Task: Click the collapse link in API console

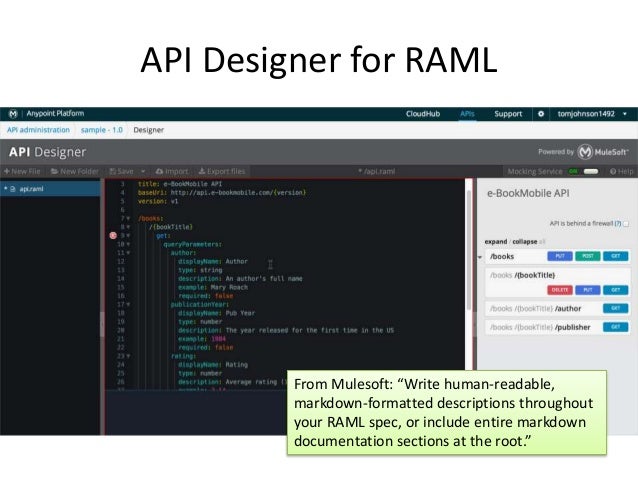Action: pyautogui.click(x=524, y=242)
